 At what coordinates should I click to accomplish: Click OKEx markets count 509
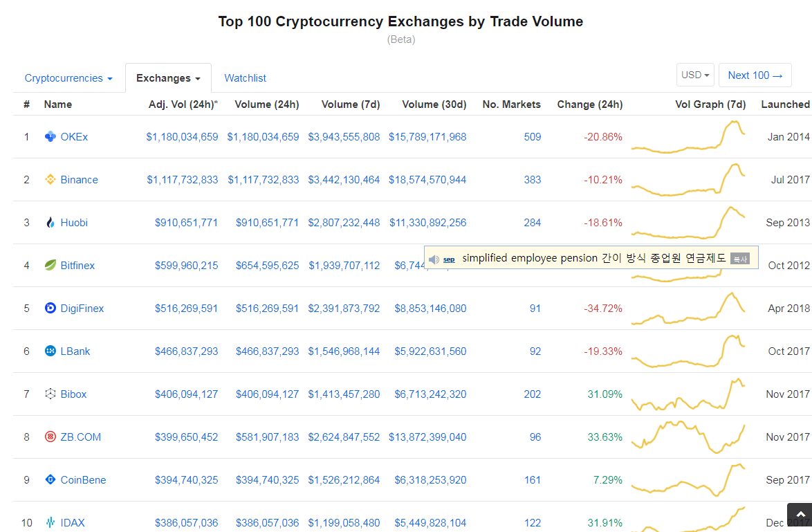point(533,137)
